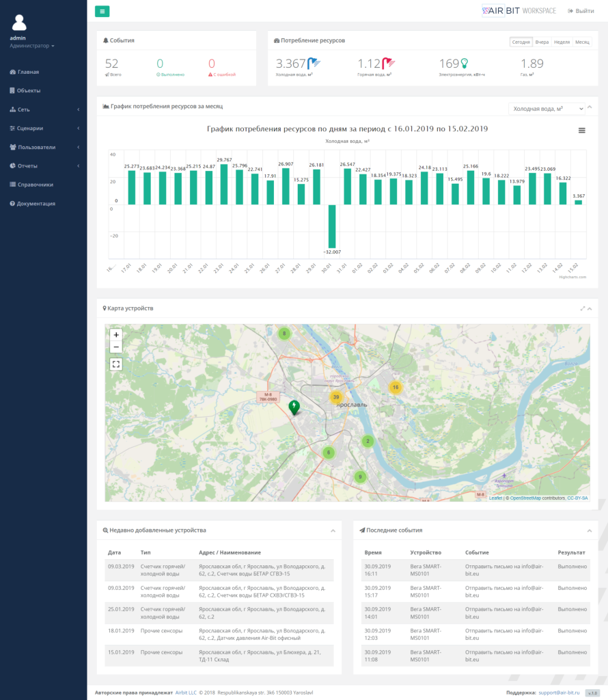Screen dimensions: 608x700
Task: Click the cluster marker labeled 39
Action: point(335,397)
